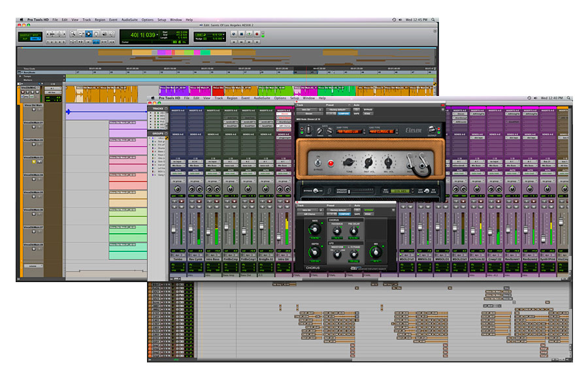
Task: Click volume icon in back window menu bar
Action: [x=400, y=20]
